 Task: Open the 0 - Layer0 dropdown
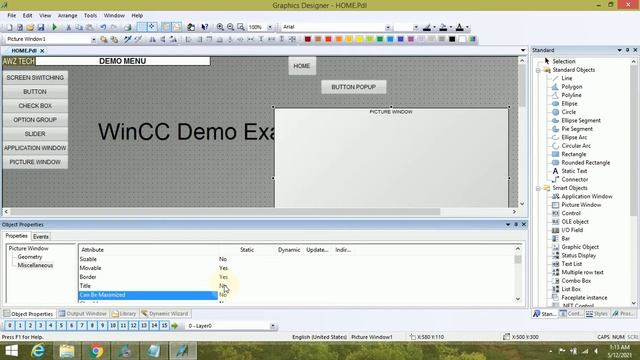coord(273,326)
